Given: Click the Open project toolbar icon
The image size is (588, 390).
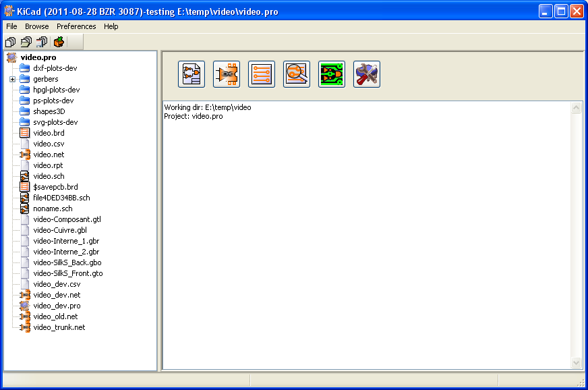Looking at the screenshot, I should pyautogui.click(x=26, y=42).
